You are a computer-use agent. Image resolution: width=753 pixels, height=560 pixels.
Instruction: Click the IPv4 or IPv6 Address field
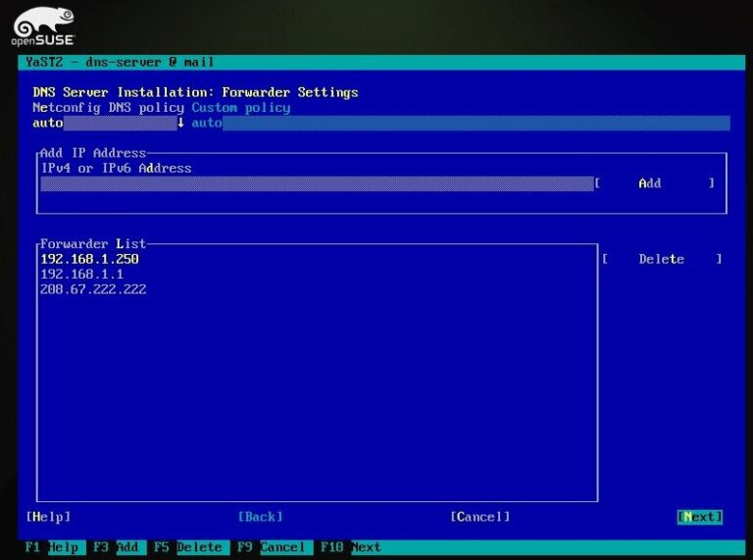point(316,183)
